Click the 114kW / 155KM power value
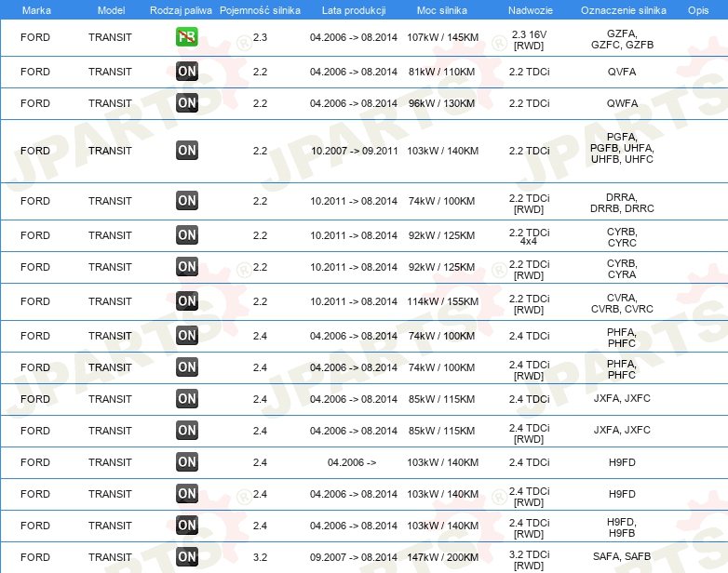This screenshot has width=728, height=573. 442,301
